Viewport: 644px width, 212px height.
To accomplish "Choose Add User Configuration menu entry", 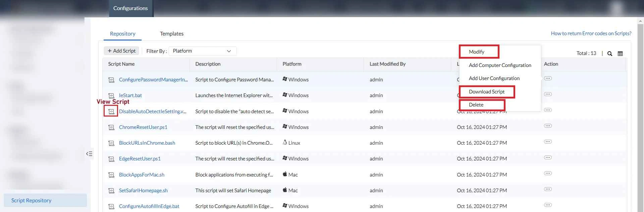I will pos(494,78).
